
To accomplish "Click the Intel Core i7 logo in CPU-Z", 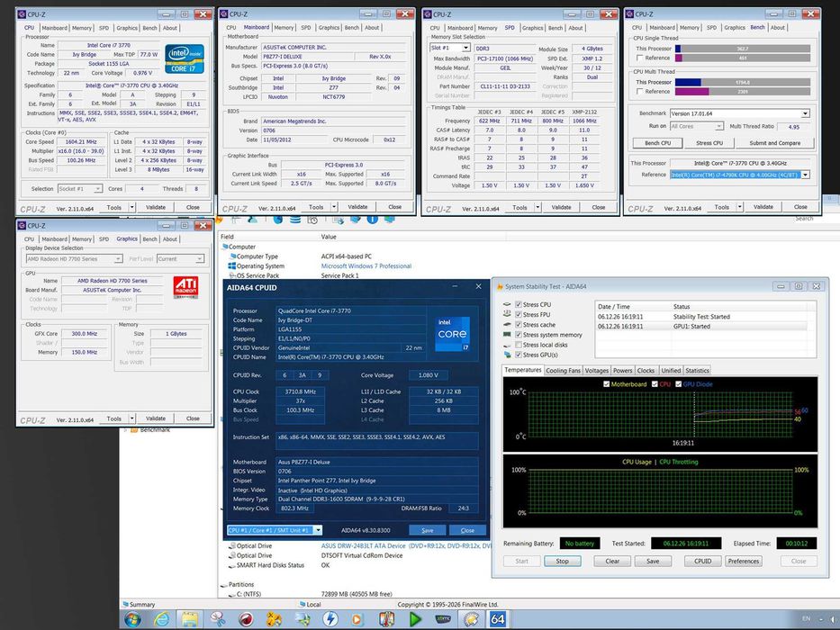I will click(x=185, y=58).
